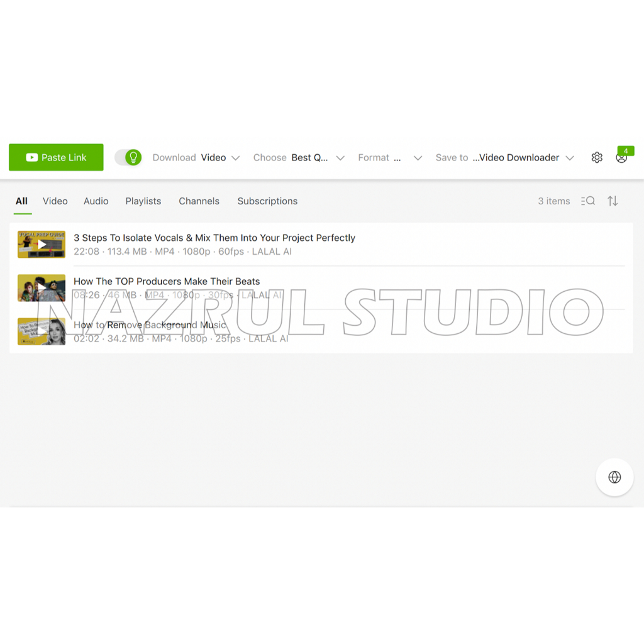Toggle the Smart Mode lightbulb switch
The height and width of the screenshot is (644, 644).
[x=128, y=158]
